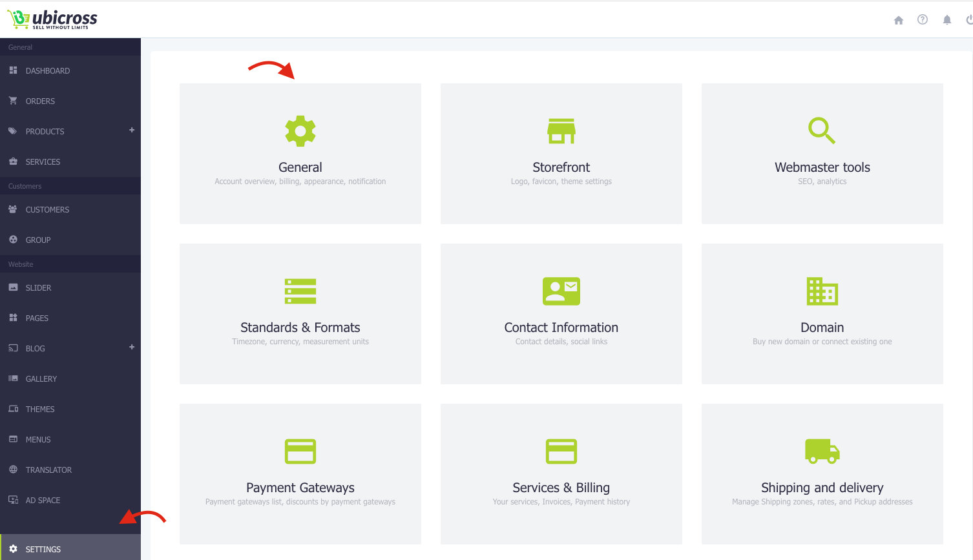The image size is (973, 560).
Task: Click 'Logo, favicon, theme settings' text
Action: 561,181
